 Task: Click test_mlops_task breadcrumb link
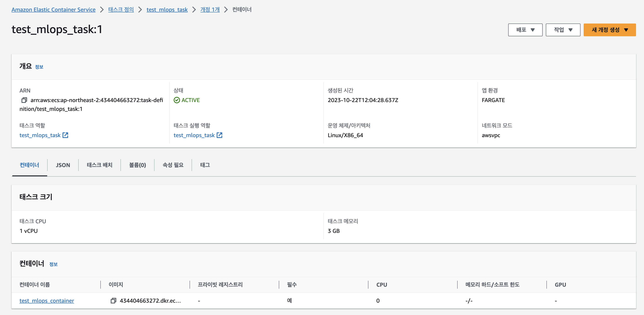tap(167, 10)
